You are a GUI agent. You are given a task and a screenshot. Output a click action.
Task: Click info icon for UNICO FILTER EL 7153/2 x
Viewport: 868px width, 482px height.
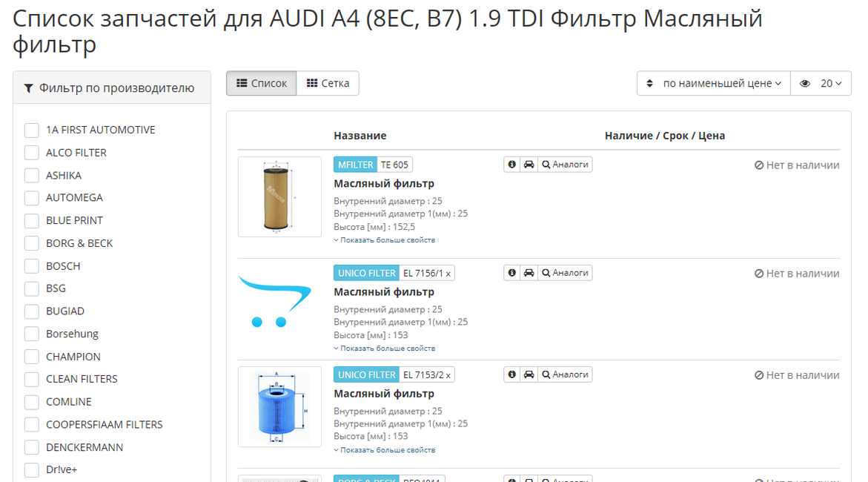pos(511,374)
